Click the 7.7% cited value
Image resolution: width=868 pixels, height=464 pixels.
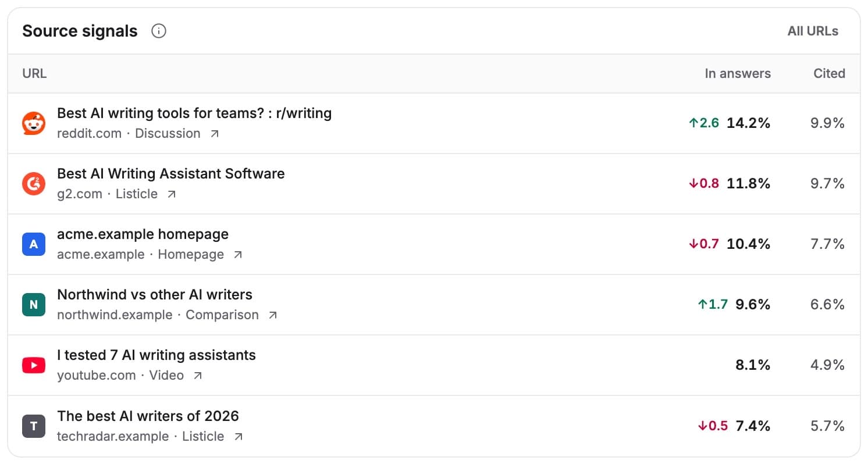click(x=827, y=244)
